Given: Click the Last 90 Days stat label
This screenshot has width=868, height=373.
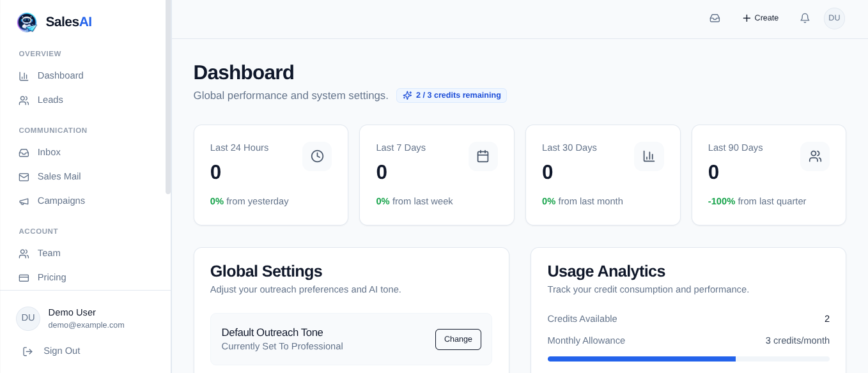Looking at the screenshot, I should click(x=736, y=148).
